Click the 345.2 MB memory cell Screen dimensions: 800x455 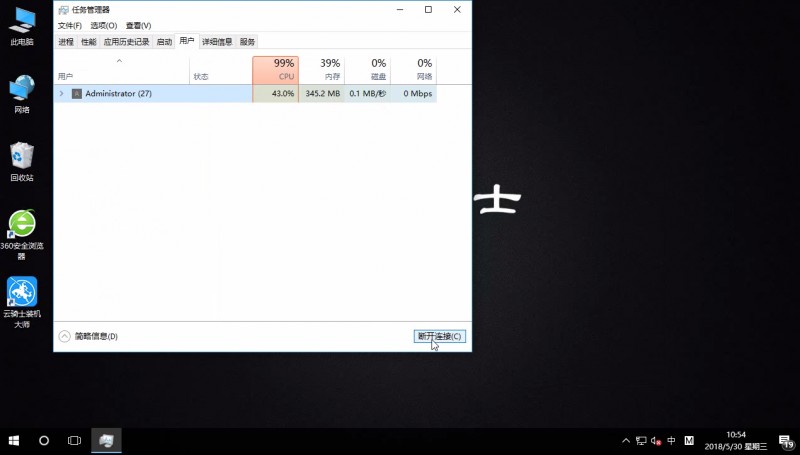(321, 94)
